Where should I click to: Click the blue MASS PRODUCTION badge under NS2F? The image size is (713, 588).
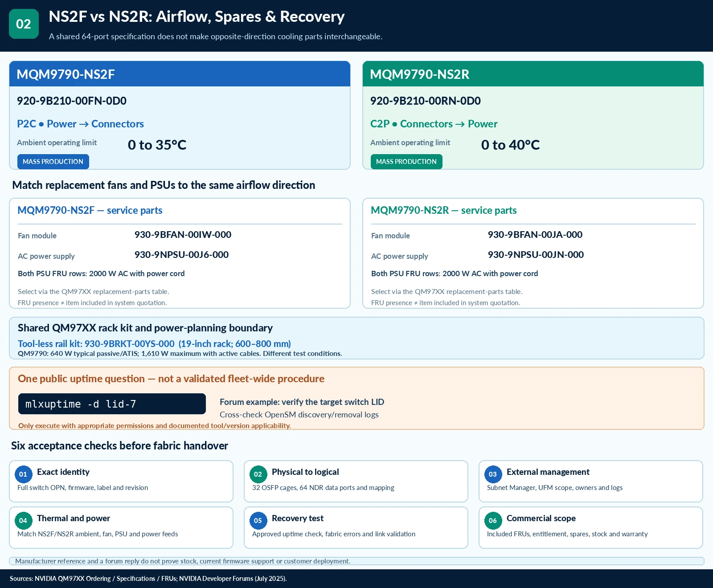coord(53,162)
